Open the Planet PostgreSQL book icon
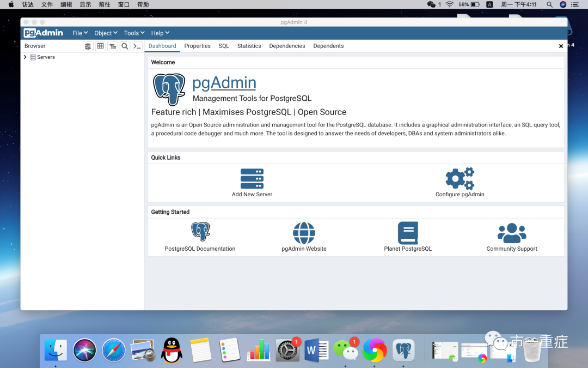The height and width of the screenshot is (368, 588). click(x=408, y=233)
